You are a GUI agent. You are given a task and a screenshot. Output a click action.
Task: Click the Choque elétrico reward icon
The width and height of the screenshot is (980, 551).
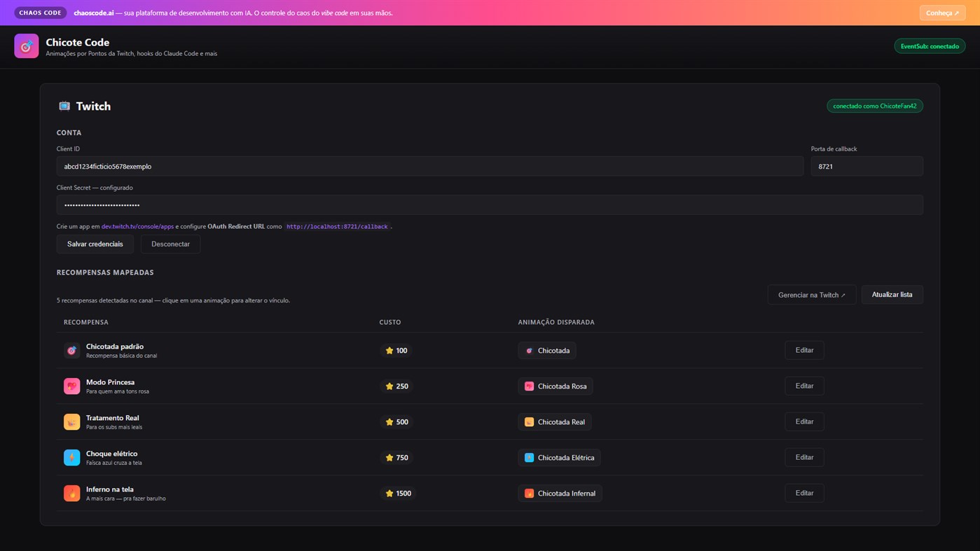71,457
